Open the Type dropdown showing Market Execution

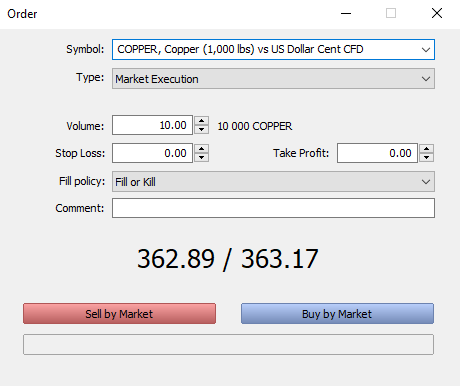pyautogui.click(x=273, y=79)
